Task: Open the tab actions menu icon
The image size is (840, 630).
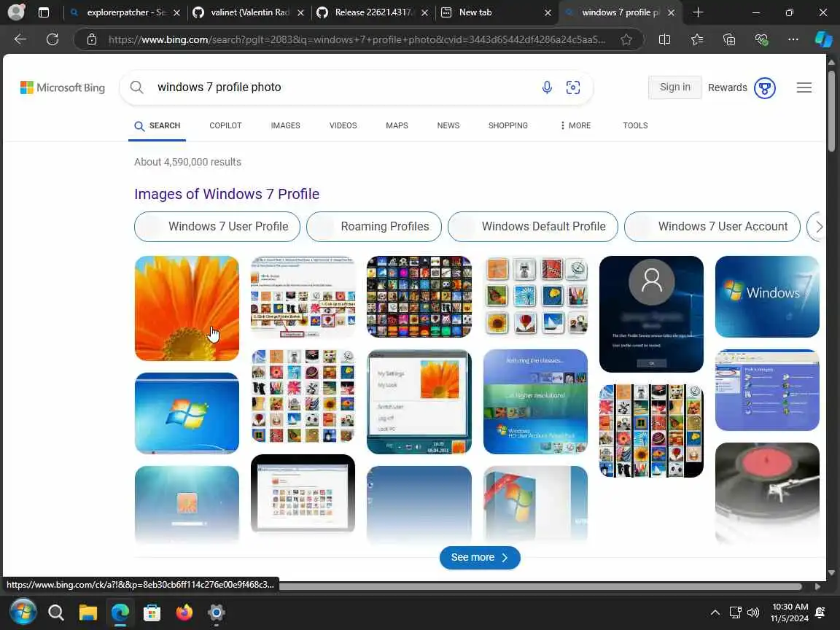Action: click(x=44, y=12)
